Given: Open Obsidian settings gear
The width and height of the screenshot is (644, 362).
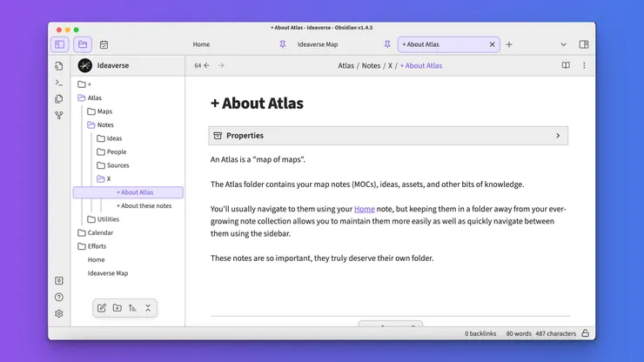Looking at the screenshot, I should (x=59, y=313).
